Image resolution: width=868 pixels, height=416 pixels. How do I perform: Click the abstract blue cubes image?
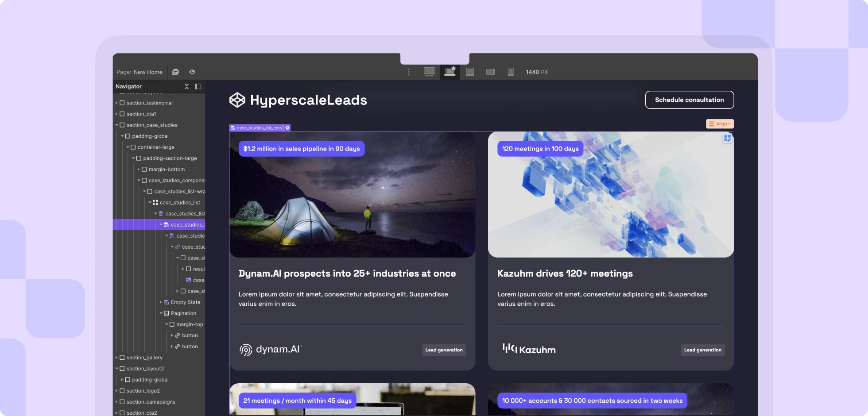point(611,195)
